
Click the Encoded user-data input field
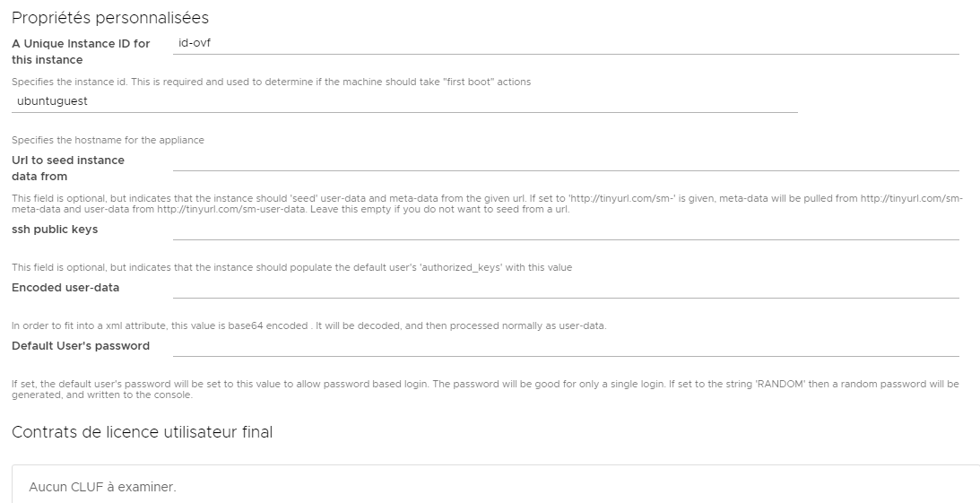tap(566, 288)
